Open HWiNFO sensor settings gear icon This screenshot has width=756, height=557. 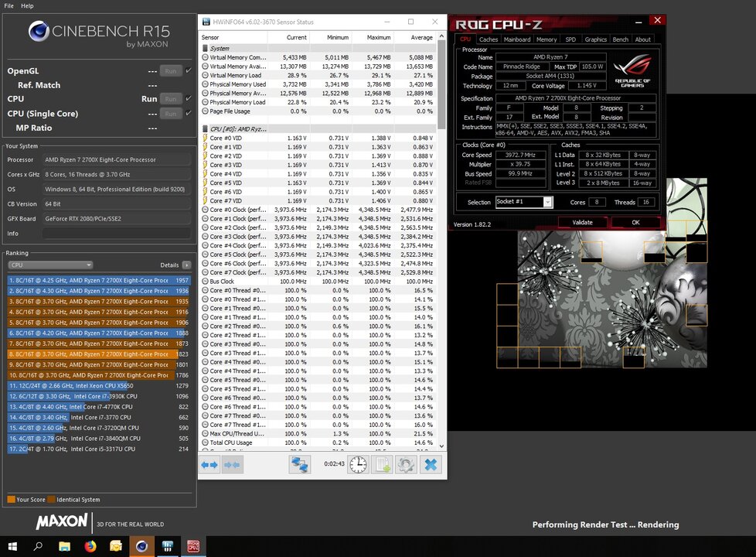point(406,465)
